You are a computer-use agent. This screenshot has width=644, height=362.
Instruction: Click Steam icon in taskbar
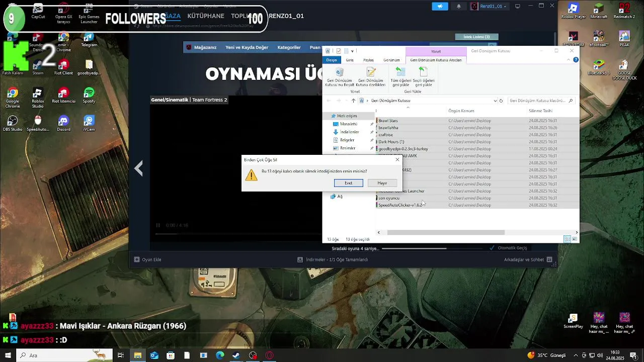coord(236,355)
